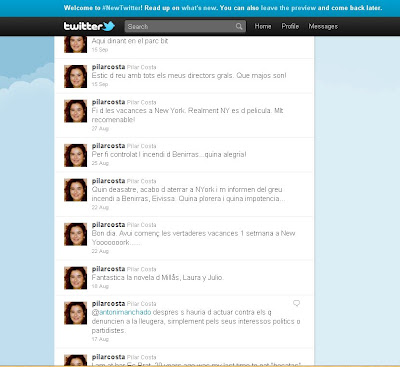Click pilarcosta username on @antonimanchado reply tweet
400x367 pixels.
coord(108,304)
